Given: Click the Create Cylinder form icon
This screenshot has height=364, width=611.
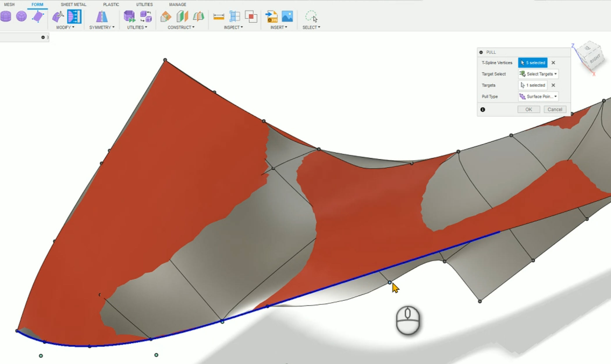Looking at the screenshot, I should (x=6, y=17).
